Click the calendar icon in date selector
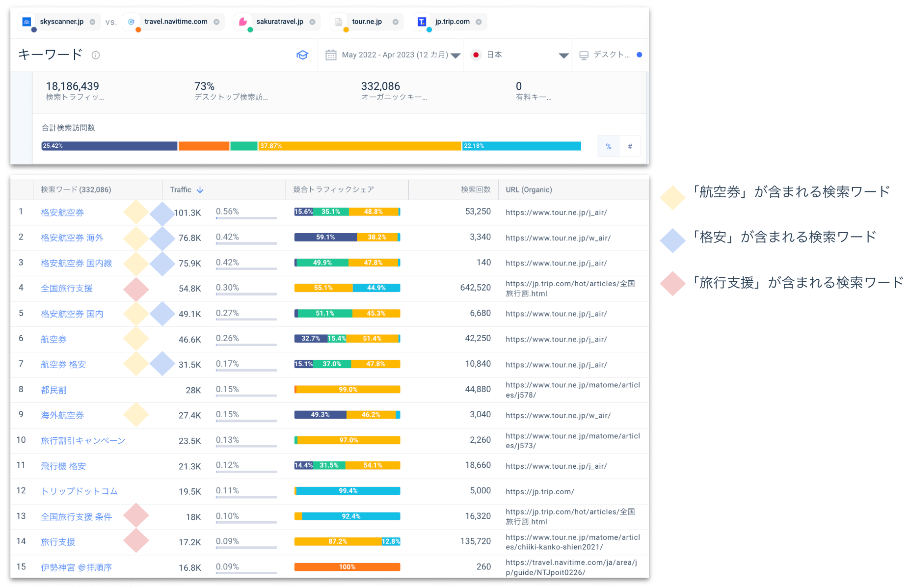Image resolution: width=909 pixels, height=588 pixels. coord(331,55)
